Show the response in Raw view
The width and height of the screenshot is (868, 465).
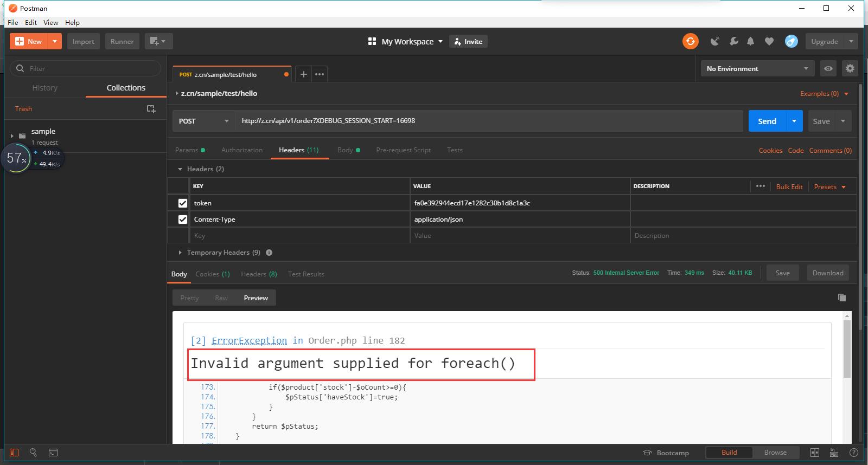221,298
